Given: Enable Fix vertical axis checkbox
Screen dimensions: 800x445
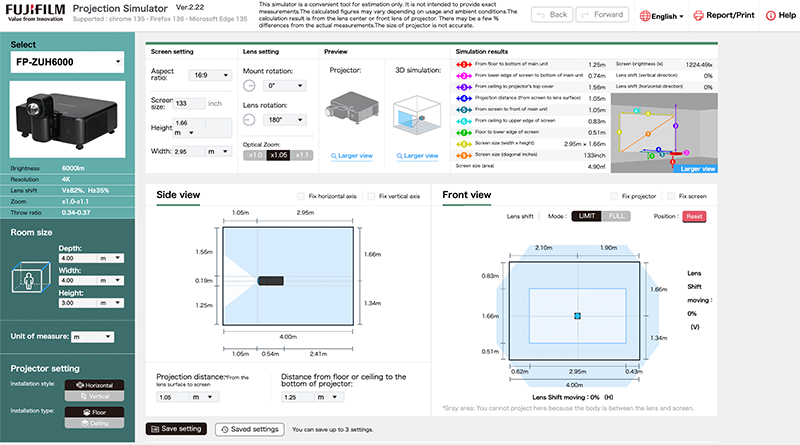Looking at the screenshot, I should (x=373, y=196).
